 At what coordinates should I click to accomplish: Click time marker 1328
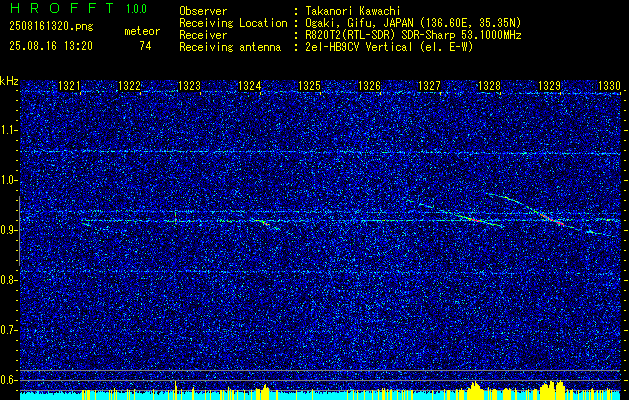(x=489, y=86)
